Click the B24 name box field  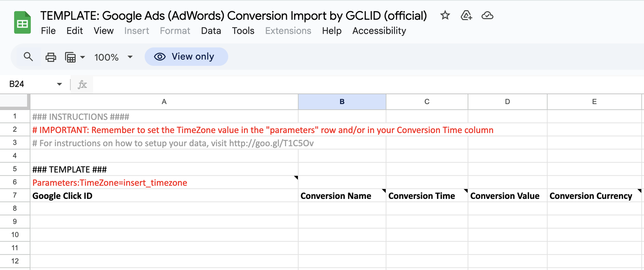(28, 84)
